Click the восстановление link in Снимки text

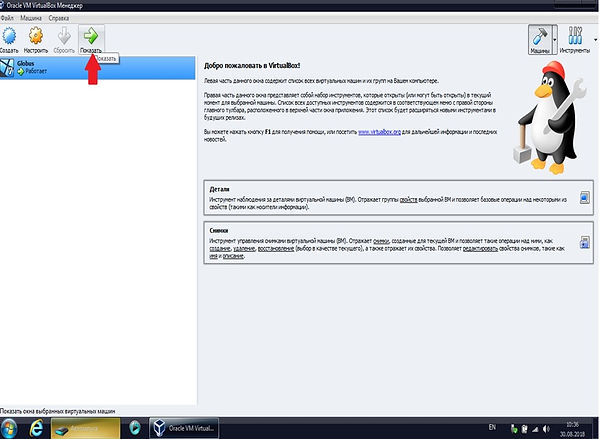tap(276, 248)
